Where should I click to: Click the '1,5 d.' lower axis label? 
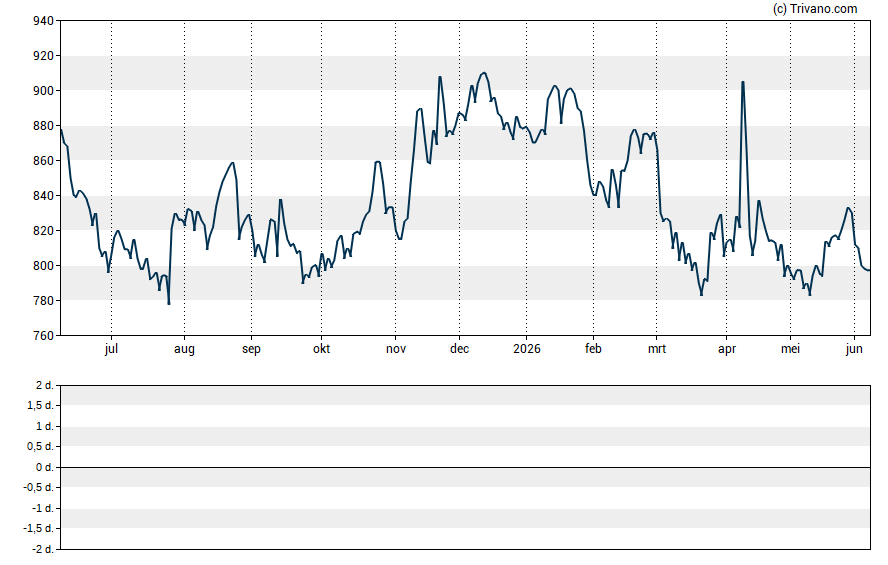40,405
